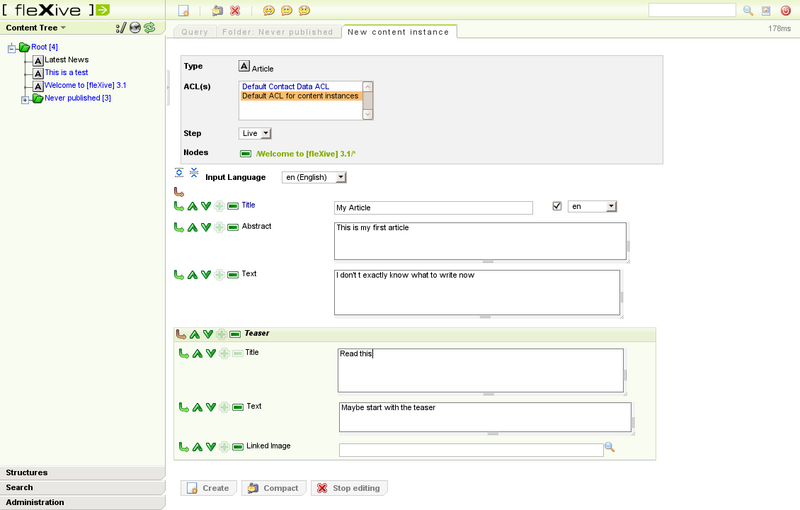800x510 pixels.
Task: Toggle the checkbox next to Title language
Action: tap(557, 206)
